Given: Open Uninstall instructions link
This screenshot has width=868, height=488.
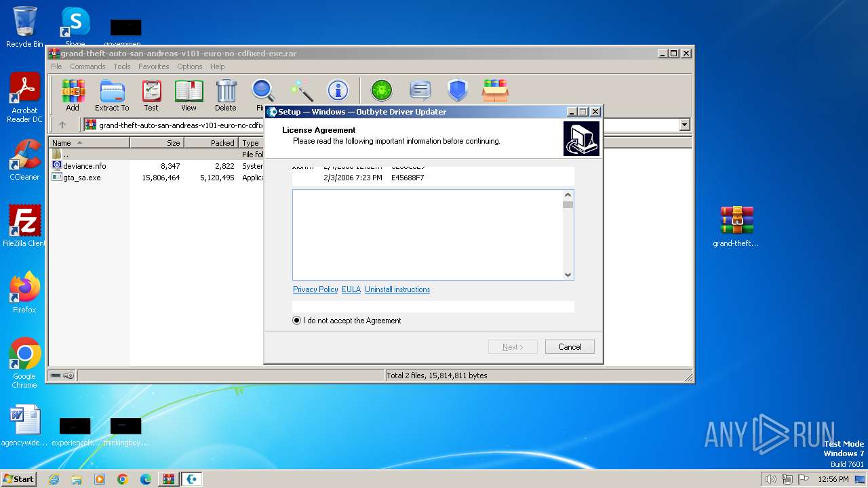Looking at the screenshot, I should 397,289.
